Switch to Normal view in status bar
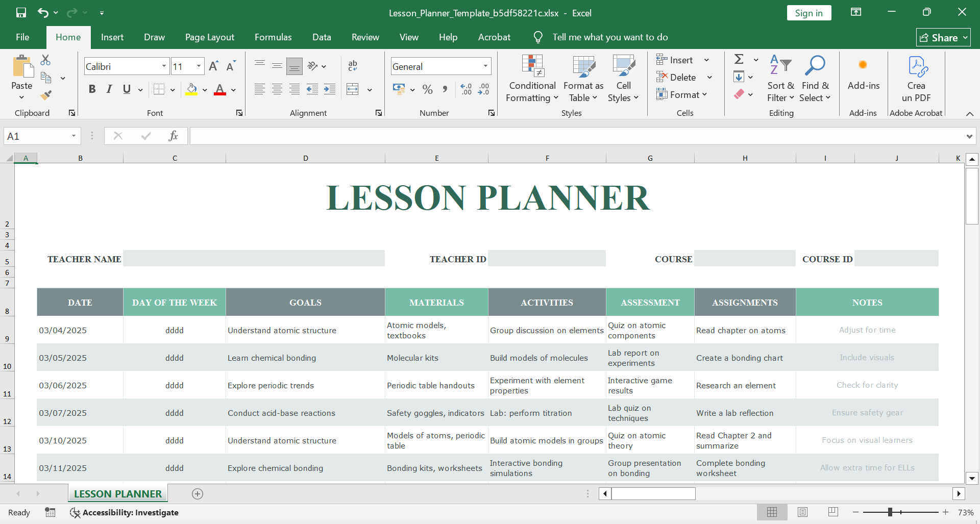Viewport: 980px width, 524px height. (x=772, y=512)
